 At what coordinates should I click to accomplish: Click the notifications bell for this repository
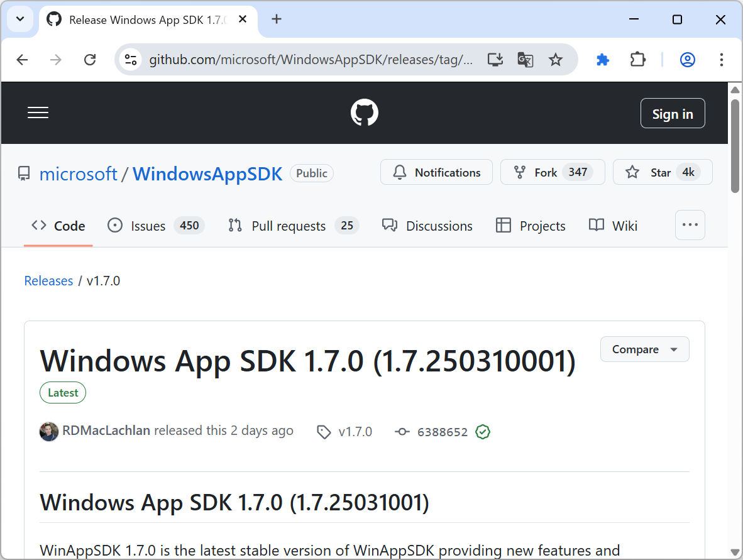436,172
